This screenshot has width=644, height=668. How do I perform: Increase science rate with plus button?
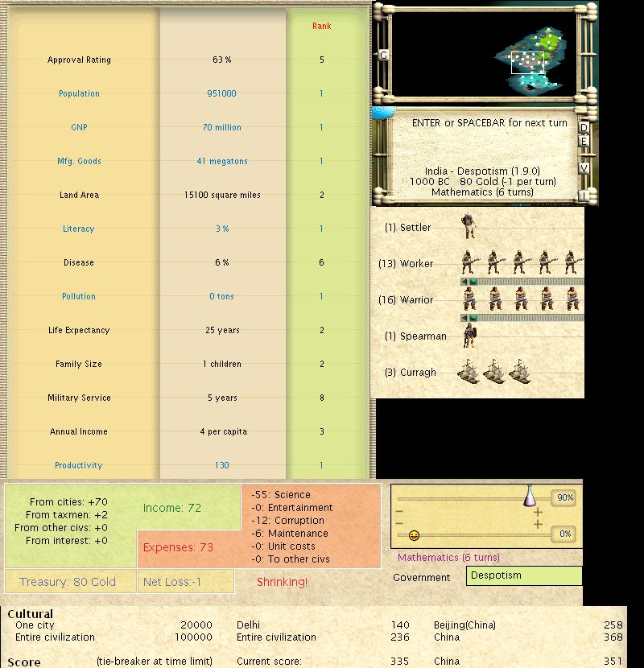(538, 512)
